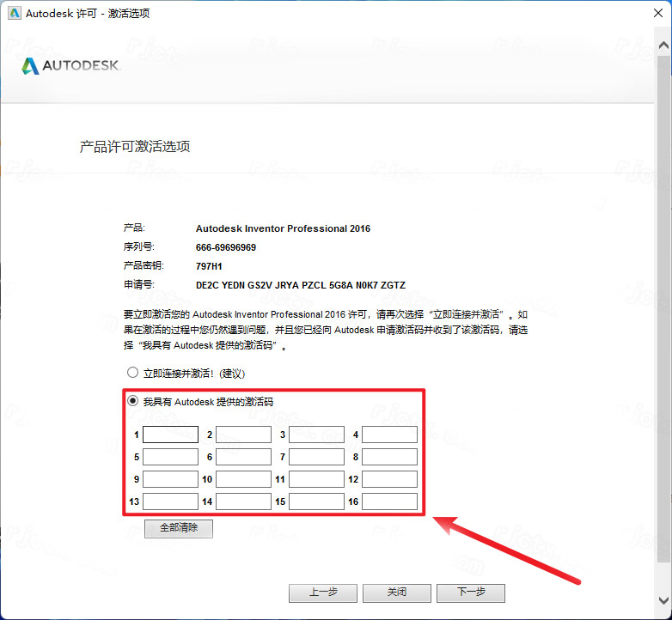Select the connect and activate now radio option
Screen dimensions: 672x620
click(x=132, y=373)
